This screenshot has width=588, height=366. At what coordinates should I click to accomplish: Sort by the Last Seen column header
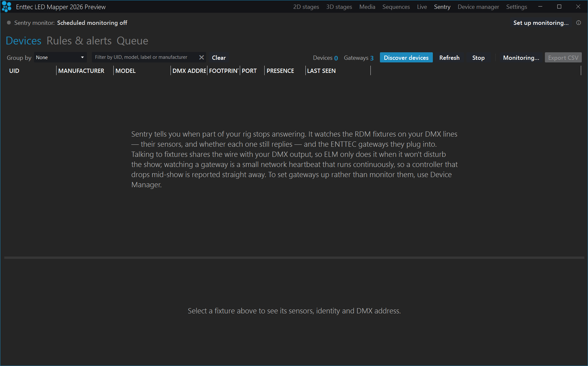[x=338, y=71]
